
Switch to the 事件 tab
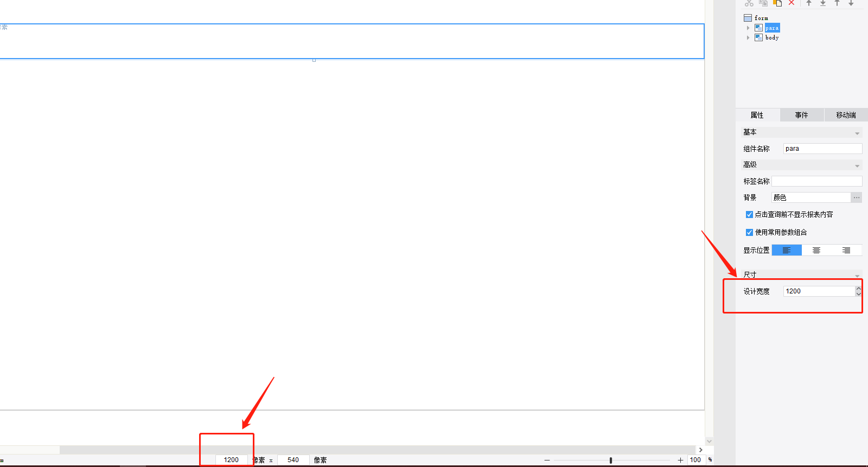[x=802, y=115]
